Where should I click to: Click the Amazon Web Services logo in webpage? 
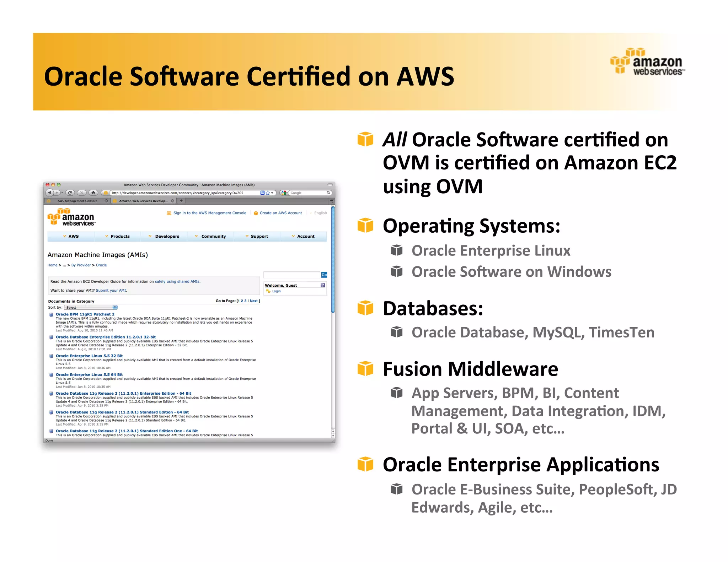72,217
